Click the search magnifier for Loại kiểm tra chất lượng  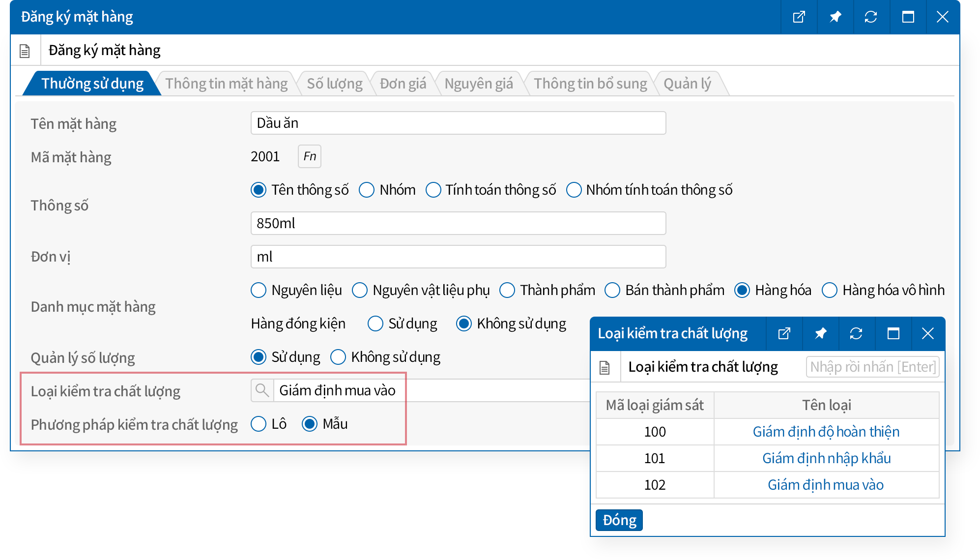click(262, 390)
